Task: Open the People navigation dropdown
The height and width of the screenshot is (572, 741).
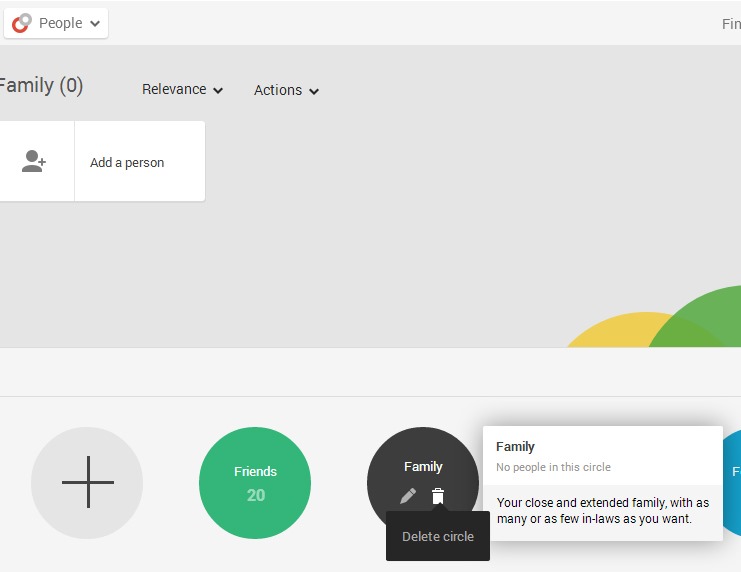Action: click(69, 23)
